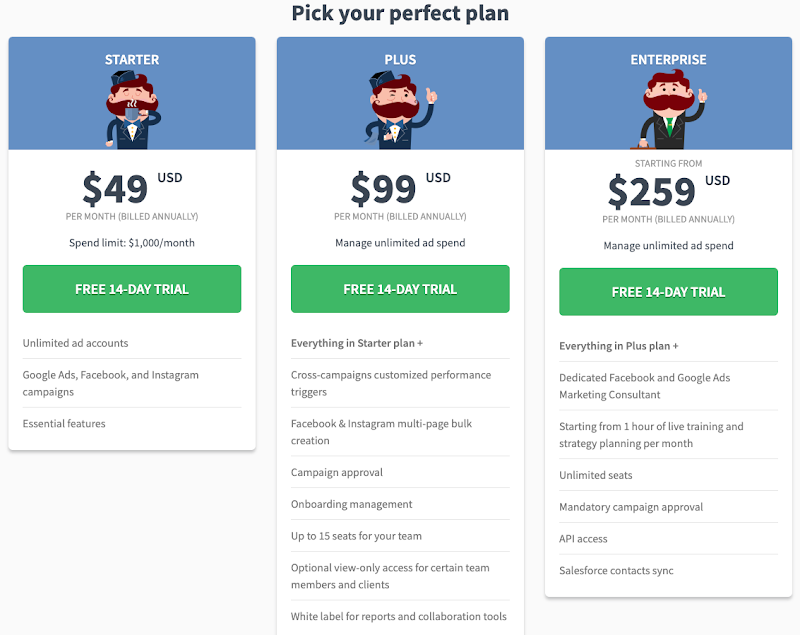Screen dimensions: 800x635
Task: Click the "Unlimited ad accounts" feature
Action: pyautogui.click(x=76, y=343)
